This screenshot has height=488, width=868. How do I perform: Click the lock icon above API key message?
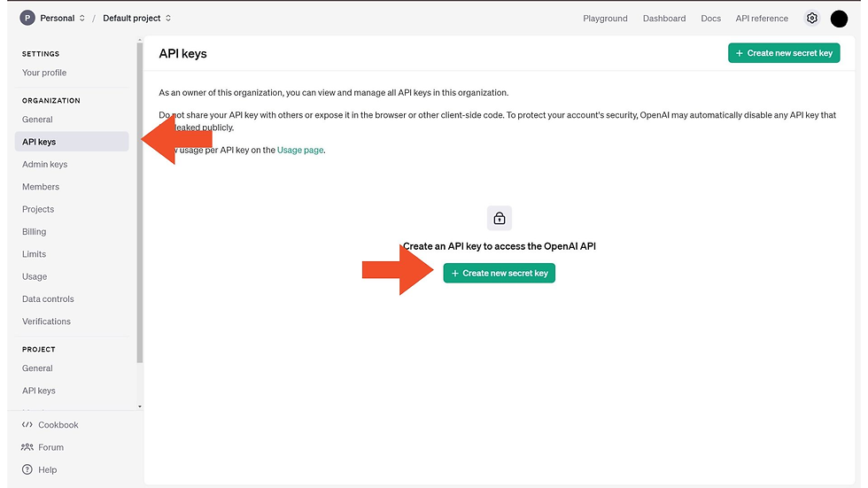click(x=500, y=218)
